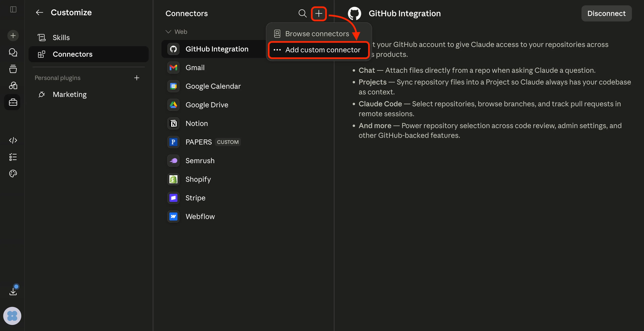Screen dimensions: 644x331
Task: Open the Skills section
Action: pyautogui.click(x=89, y=38)
